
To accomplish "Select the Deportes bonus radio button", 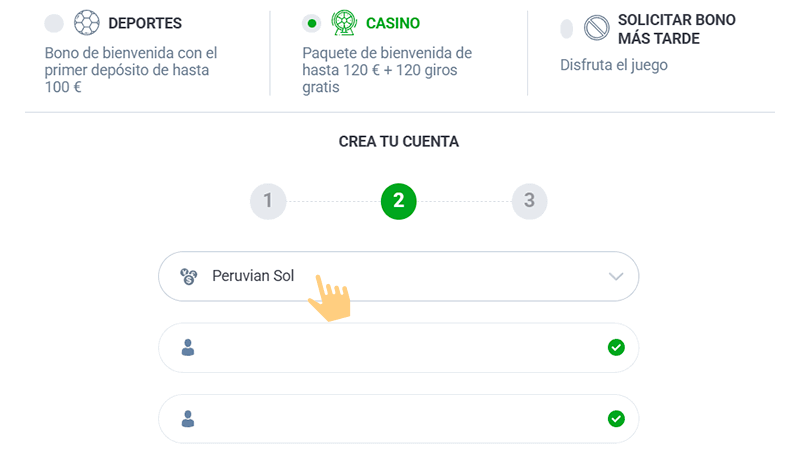I will pos(54,24).
